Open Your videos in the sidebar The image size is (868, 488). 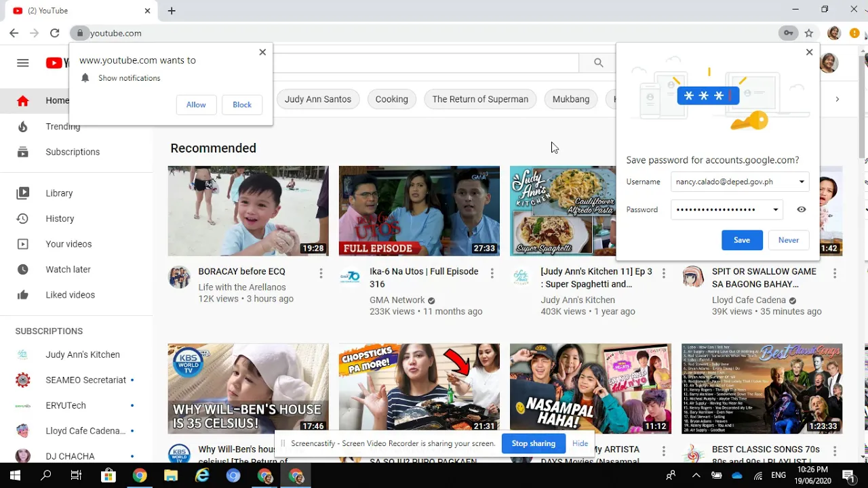tap(76, 244)
